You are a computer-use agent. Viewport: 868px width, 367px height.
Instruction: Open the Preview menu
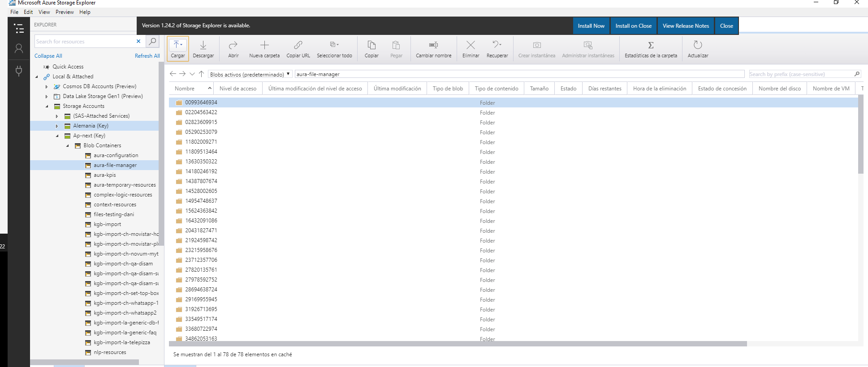point(65,12)
